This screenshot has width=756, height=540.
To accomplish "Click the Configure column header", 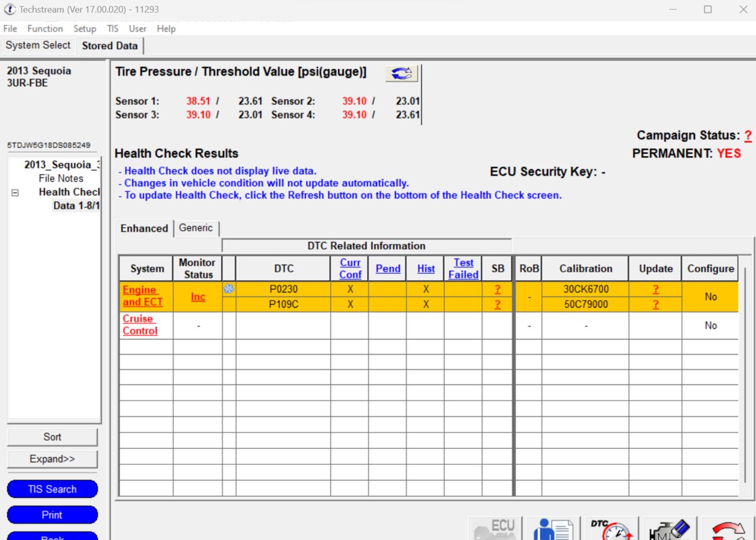I will pos(710,269).
